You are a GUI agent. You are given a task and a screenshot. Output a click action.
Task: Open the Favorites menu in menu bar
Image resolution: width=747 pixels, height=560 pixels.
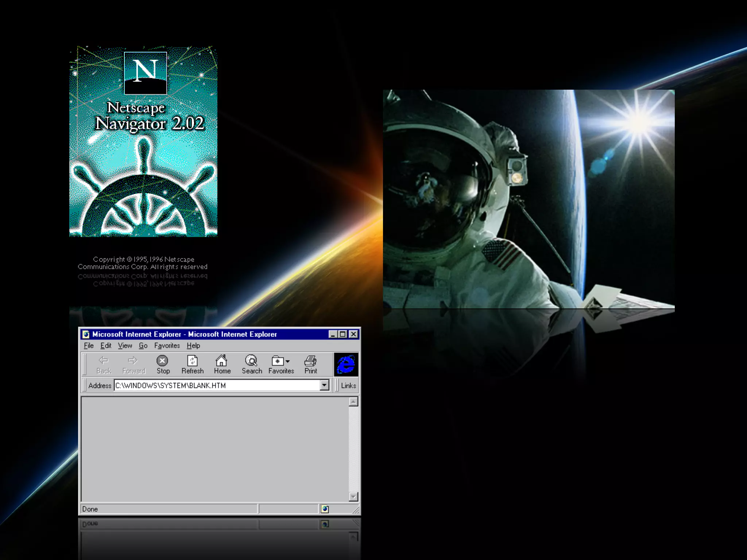point(167,345)
